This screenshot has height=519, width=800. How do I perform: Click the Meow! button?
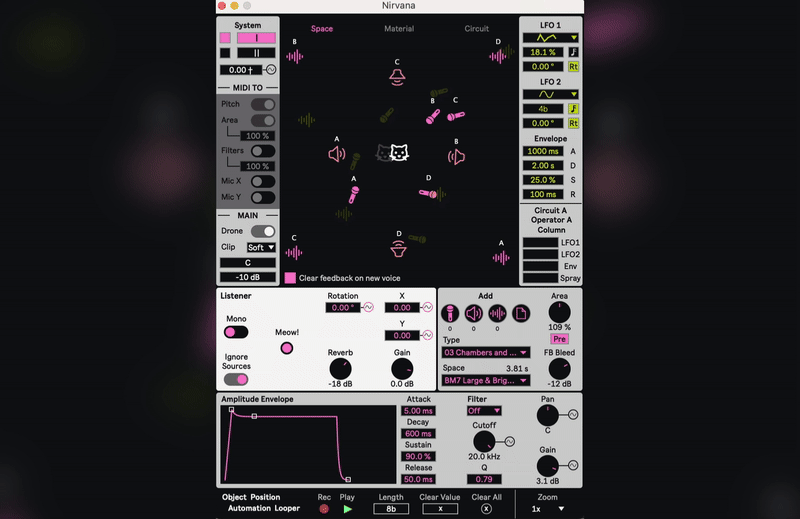pyautogui.click(x=287, y=348)
